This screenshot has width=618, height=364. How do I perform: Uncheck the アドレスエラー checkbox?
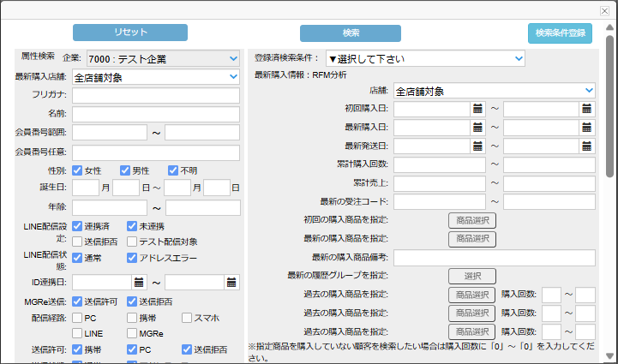coord(133,258)
